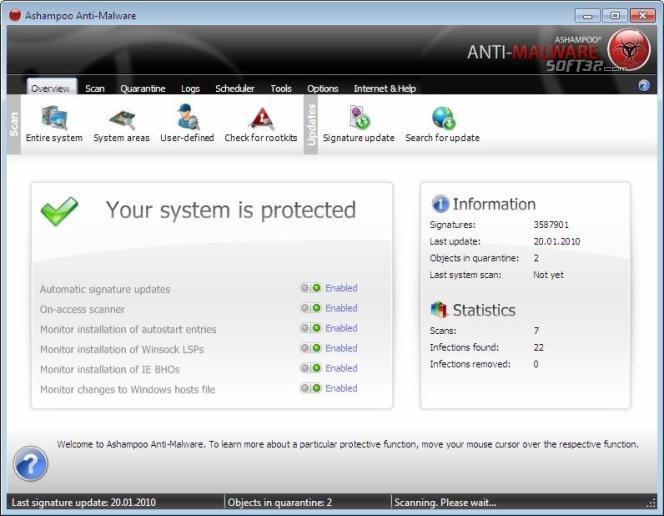Click the green protected checkmark icon
664x516 pixels.
(x=59, y=210)
